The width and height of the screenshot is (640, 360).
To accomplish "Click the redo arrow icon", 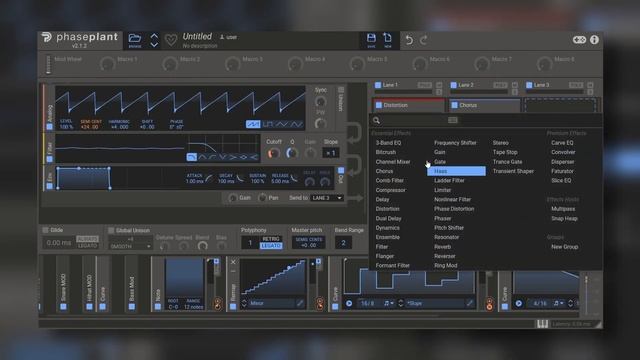I will pyautogui.click(x=423, y=40).
